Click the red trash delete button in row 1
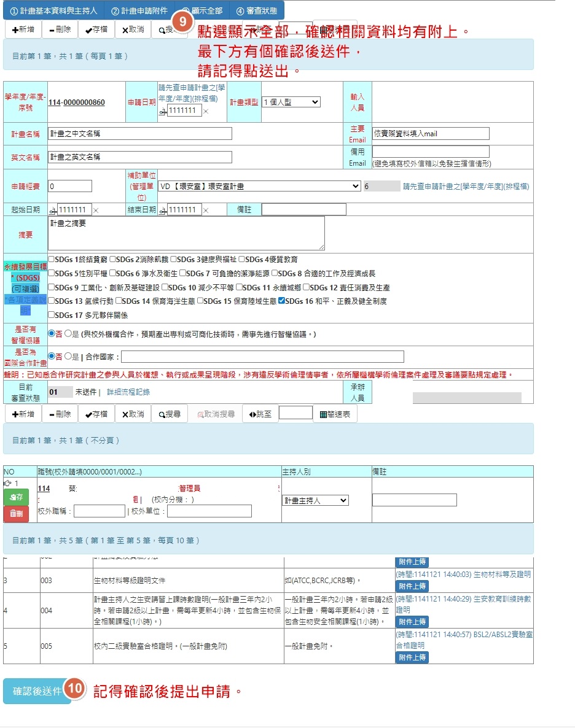575x728 pixels. pyautogui.click(x=16, y=514)
